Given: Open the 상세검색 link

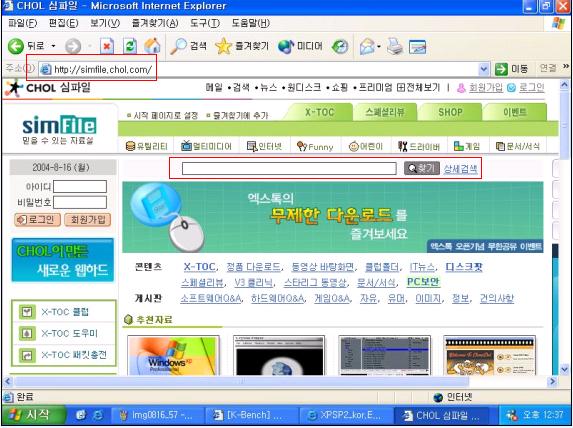Looking at the screenshot, I should pos(460,168).
